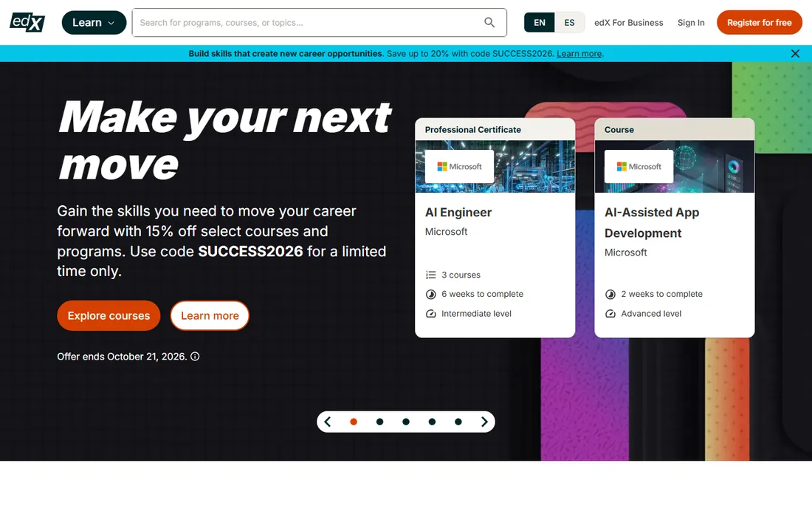
Task: Click Explore courses button
Action: tap(109, 315)
